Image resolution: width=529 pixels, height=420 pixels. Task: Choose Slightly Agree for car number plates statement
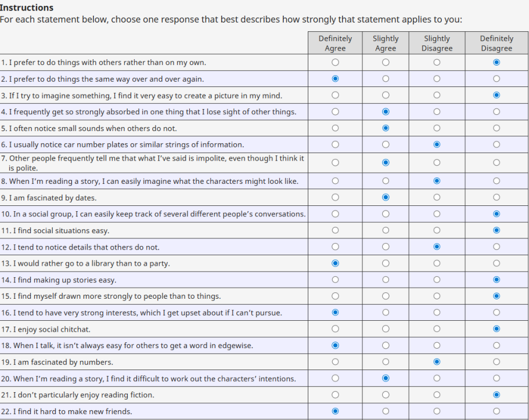[x=386, y=144]
